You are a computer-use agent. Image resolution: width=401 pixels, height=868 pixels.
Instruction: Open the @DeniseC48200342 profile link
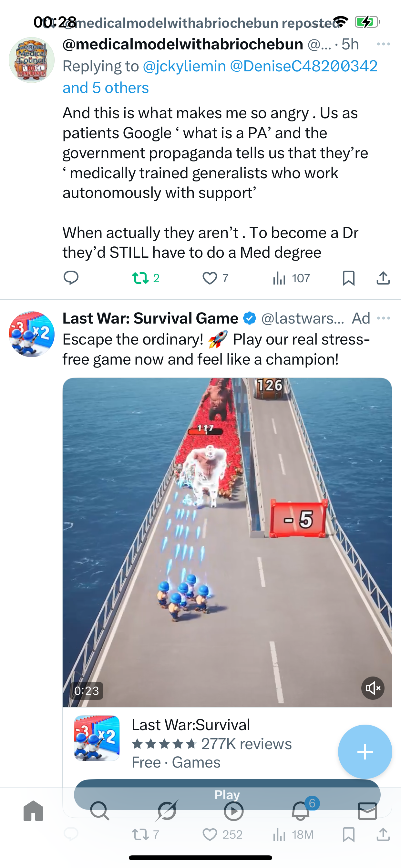tap(303, 66)
